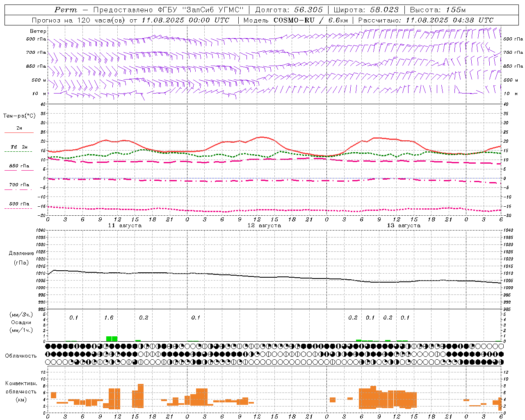525x420 pixels.
Task: Click the "700 гПа" legend entry beside temperature chart
Action: click(x=19, y=185)
